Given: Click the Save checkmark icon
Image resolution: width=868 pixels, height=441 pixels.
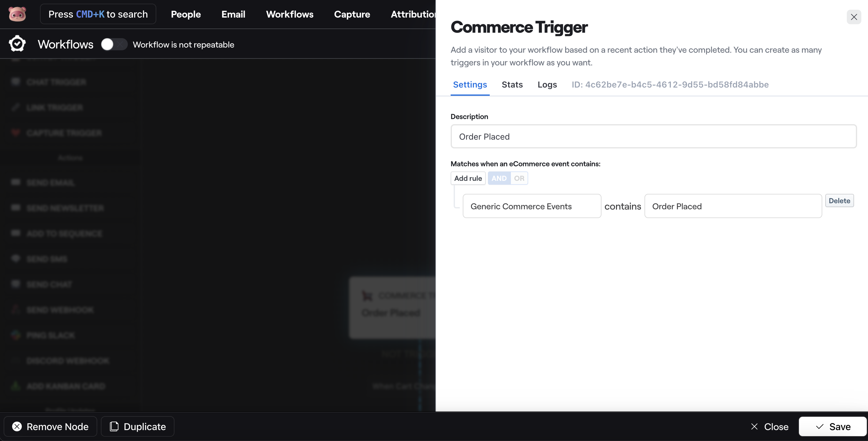Looking at the screenshot, I should pyautogui.click(x=820, y=426).
